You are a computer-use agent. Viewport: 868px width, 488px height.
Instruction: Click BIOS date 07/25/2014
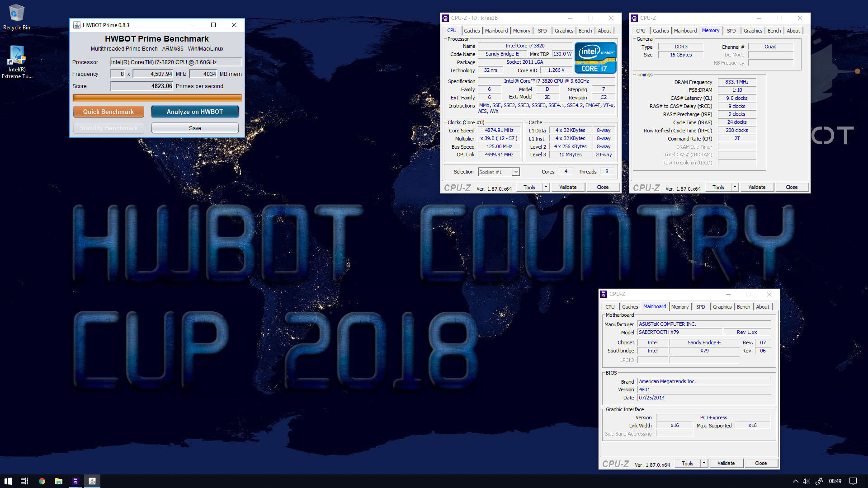tap(704, 398)
